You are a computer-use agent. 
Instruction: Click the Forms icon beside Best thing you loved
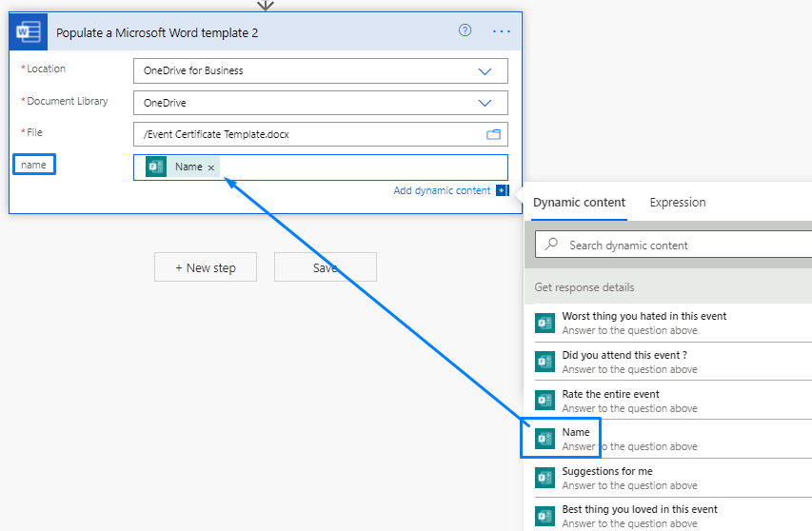click(x=545, y=516)
